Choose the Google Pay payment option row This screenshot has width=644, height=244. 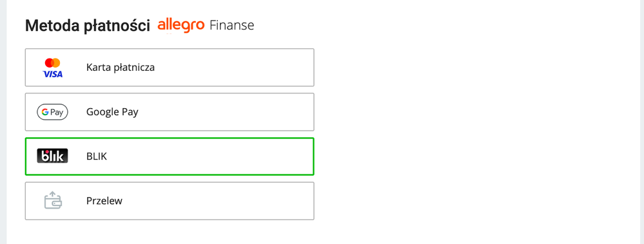(170, 112)
